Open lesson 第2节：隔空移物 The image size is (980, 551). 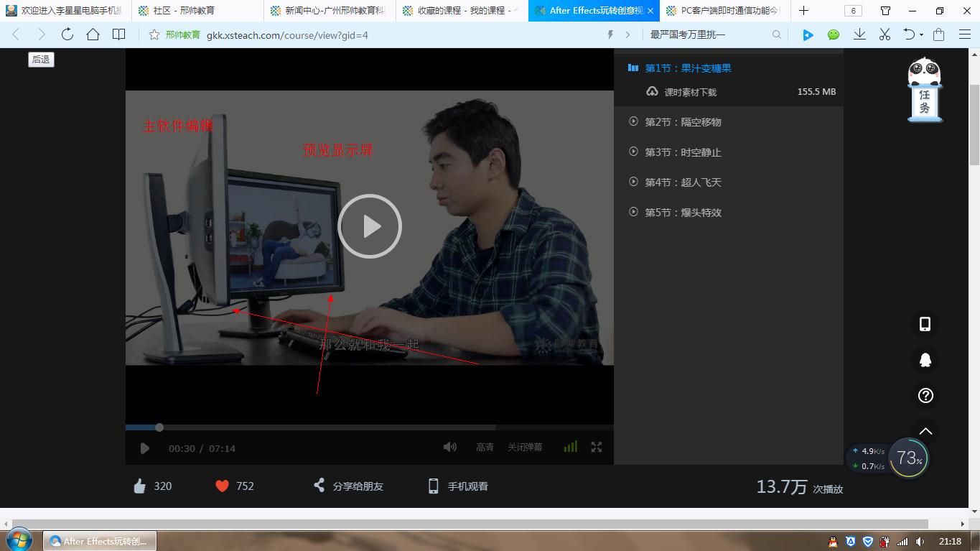tap(682, 122)
